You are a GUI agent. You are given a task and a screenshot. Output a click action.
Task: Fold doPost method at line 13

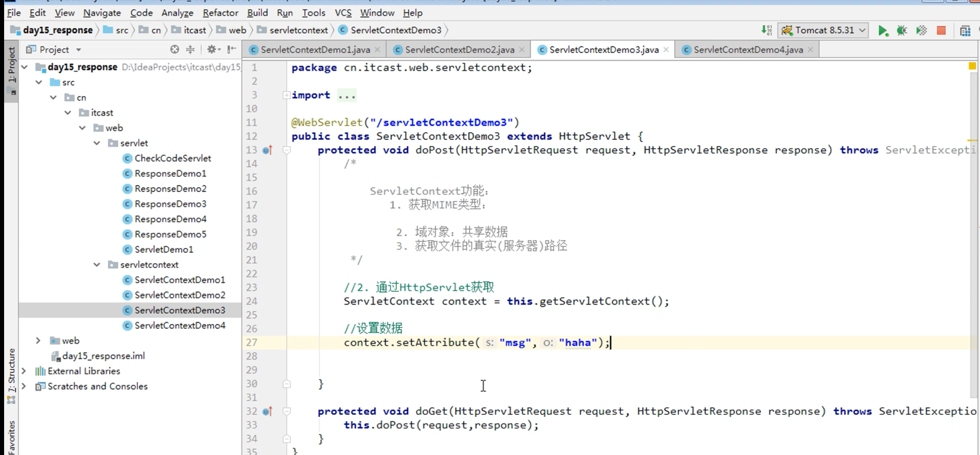click(287, 150)
